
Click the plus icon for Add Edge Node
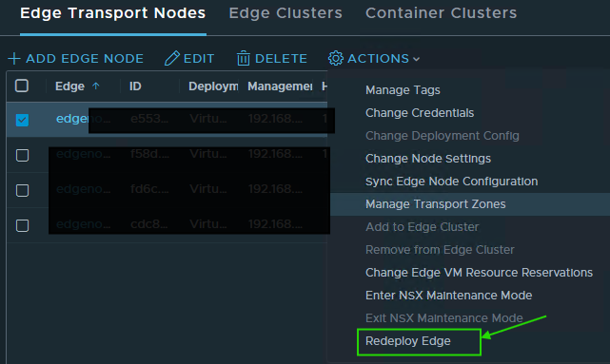click(14, 59)
